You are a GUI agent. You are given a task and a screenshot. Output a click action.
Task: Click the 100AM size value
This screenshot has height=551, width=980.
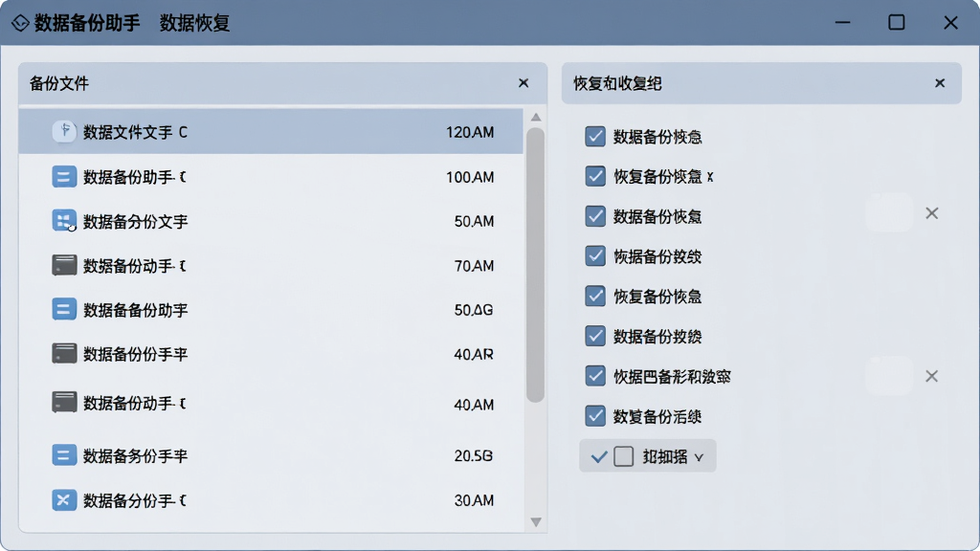tap(470, 177)
